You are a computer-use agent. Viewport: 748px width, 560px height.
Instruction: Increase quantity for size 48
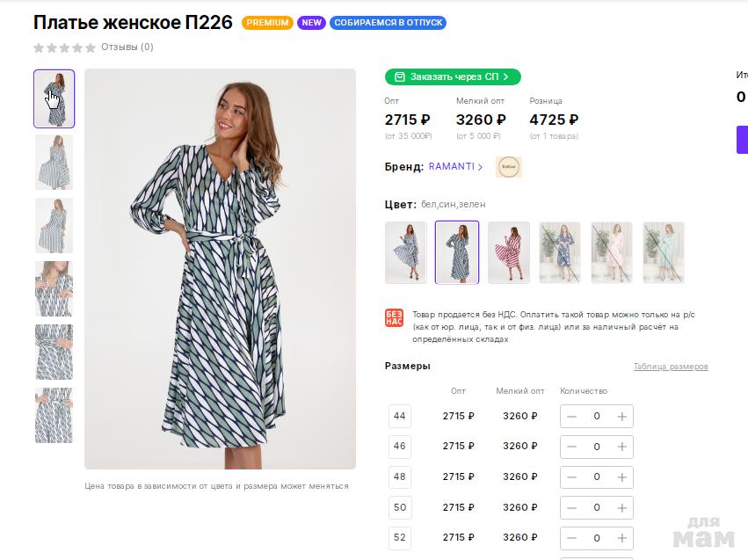point(621,476)
